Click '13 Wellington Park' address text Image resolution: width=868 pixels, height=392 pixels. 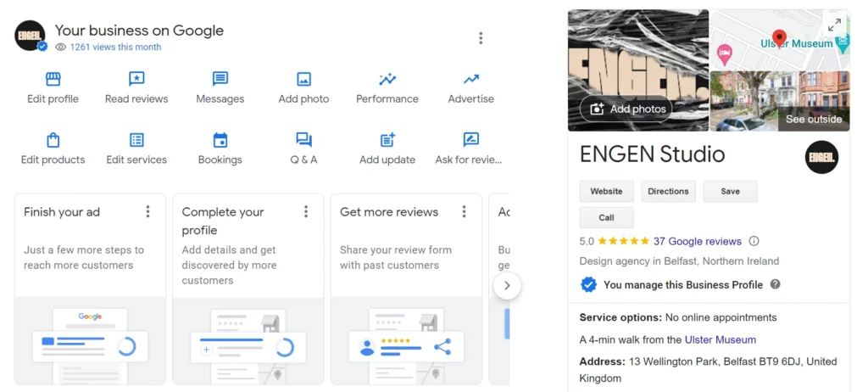click(708, 370)
